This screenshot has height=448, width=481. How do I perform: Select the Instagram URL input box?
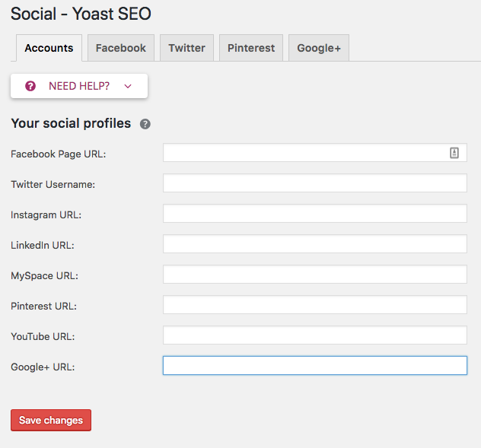coord(315,214)
